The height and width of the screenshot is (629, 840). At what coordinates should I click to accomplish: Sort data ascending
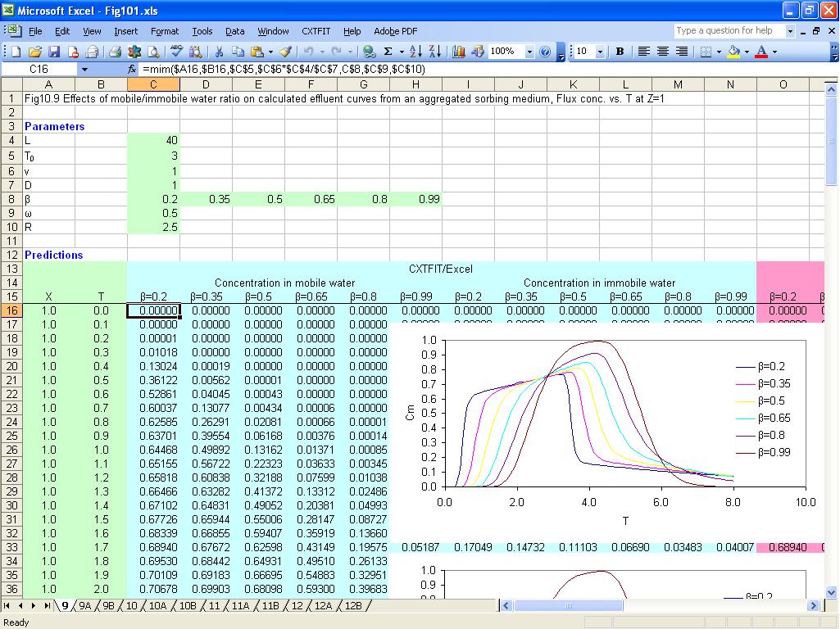tap(416, 51)
